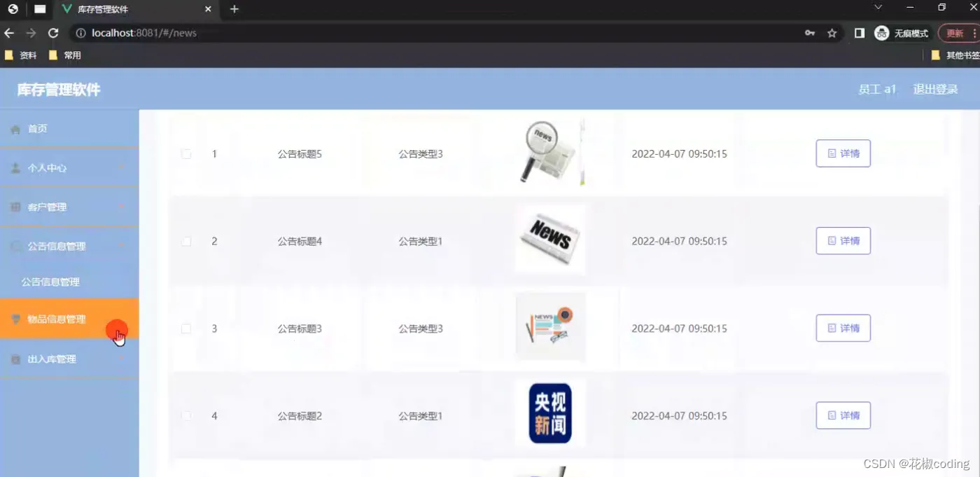Click the person icon beside 个人中心
Image resolution: width=980 pixels, height=477 pixels.
15,168
